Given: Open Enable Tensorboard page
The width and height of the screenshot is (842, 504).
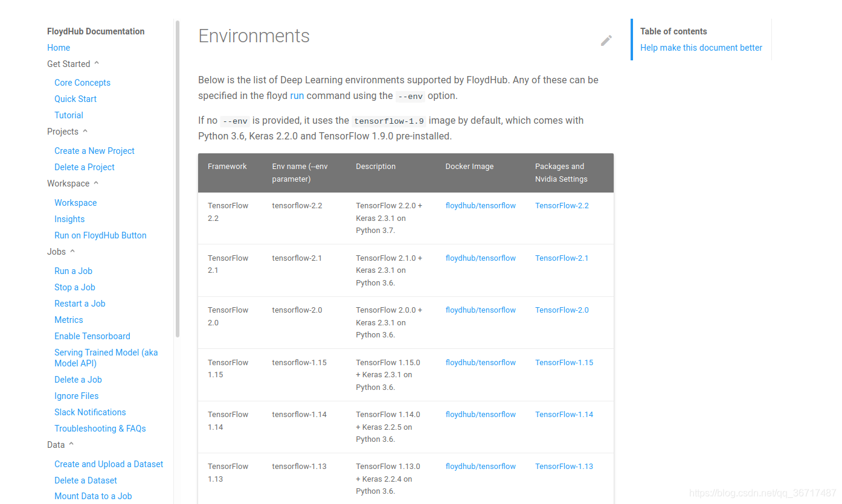Looking at the screenshot, I should click(x=92, y=336).
